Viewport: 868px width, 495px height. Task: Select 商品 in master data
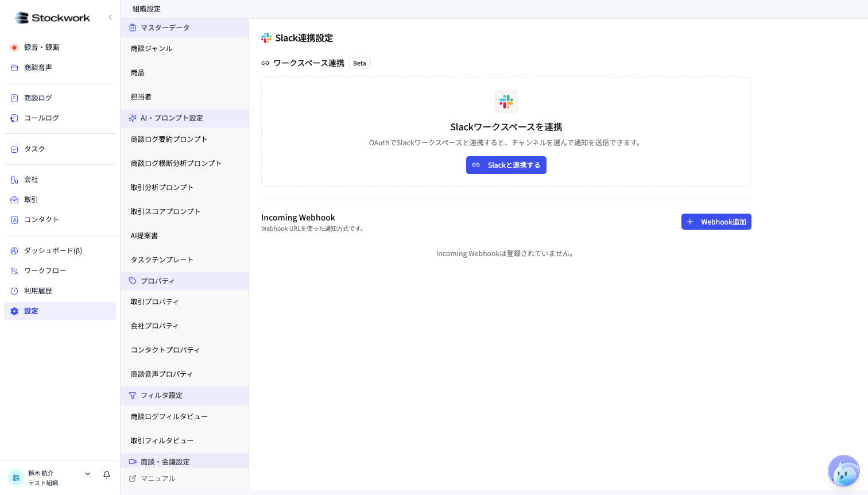(x=184, y=73)
